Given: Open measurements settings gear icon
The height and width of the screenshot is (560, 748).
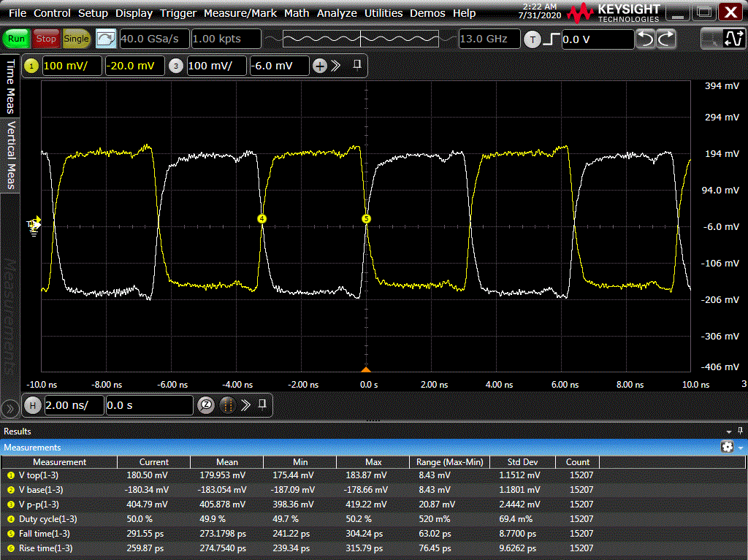Looking at the screenshot, I should point(727,447).
